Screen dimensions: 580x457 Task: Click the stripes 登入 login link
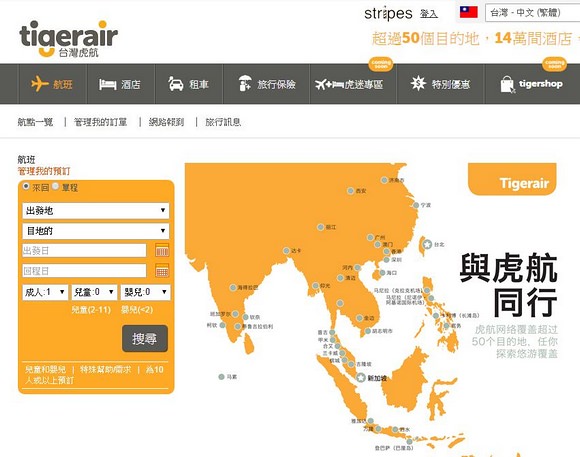[429, 14]
